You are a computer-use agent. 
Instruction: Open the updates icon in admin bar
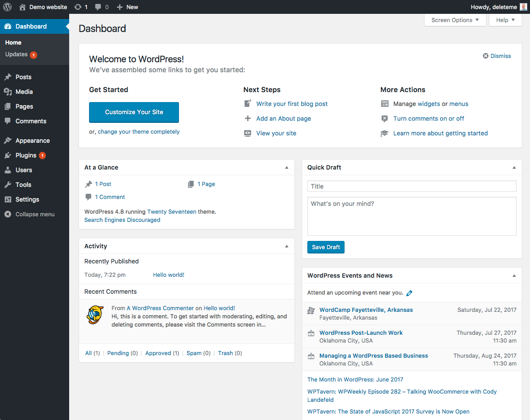click(78, 7)
